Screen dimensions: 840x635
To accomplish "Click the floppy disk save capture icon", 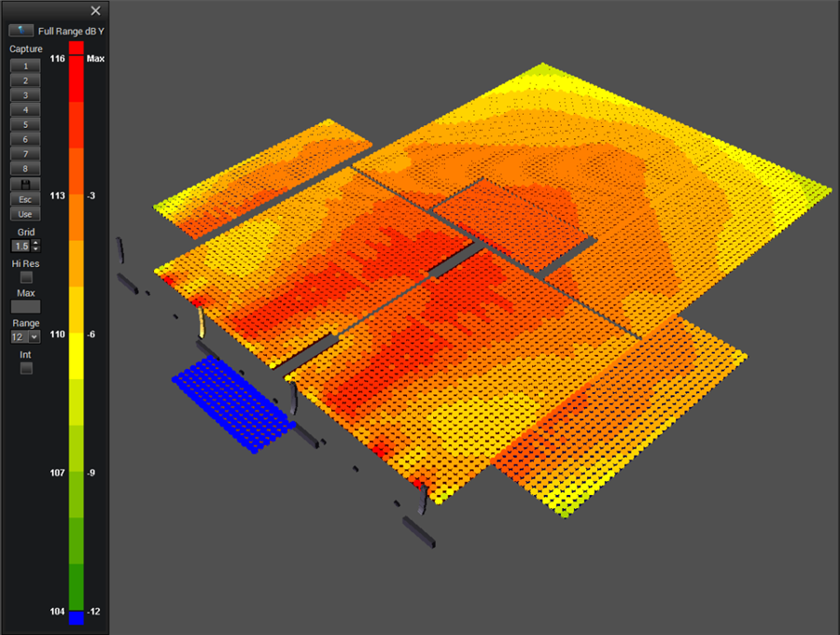I will click(25, 184).
